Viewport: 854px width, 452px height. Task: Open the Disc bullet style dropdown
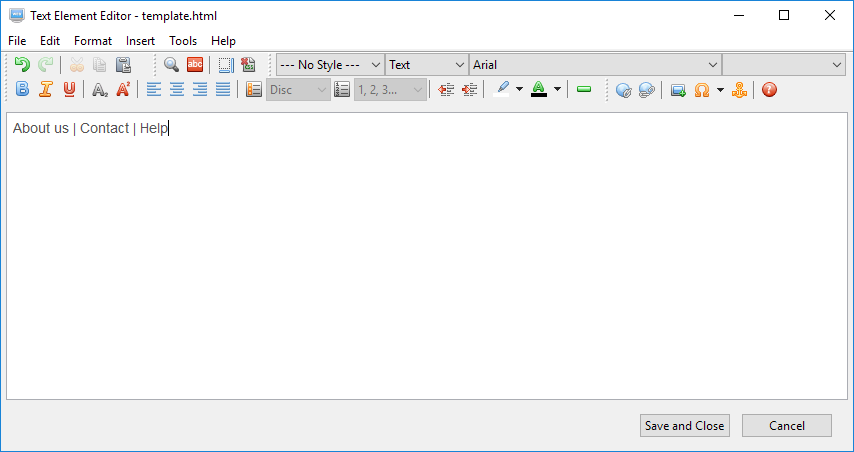(x=298, y=90)
